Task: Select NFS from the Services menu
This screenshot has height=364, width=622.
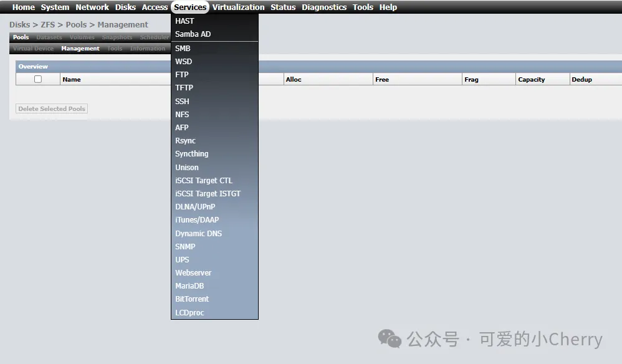Action: tap(182, 114)
